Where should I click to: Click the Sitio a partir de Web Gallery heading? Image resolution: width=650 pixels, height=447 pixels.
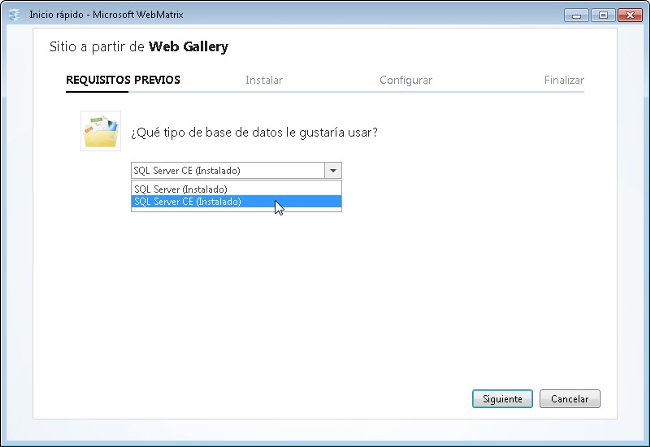pos(139,46)
